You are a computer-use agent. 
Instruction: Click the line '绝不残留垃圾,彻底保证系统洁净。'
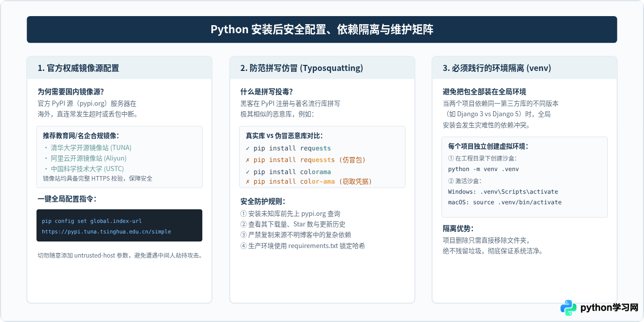pos(493,251)
